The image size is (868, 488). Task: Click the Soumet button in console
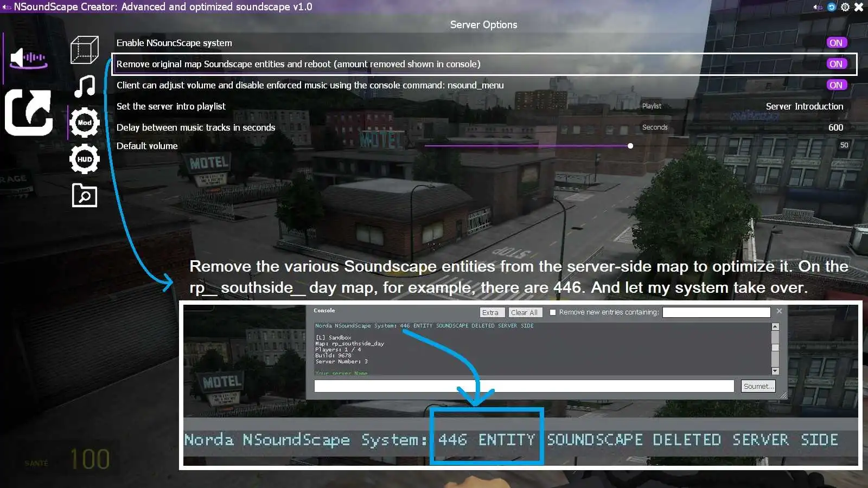pos(758,386)
